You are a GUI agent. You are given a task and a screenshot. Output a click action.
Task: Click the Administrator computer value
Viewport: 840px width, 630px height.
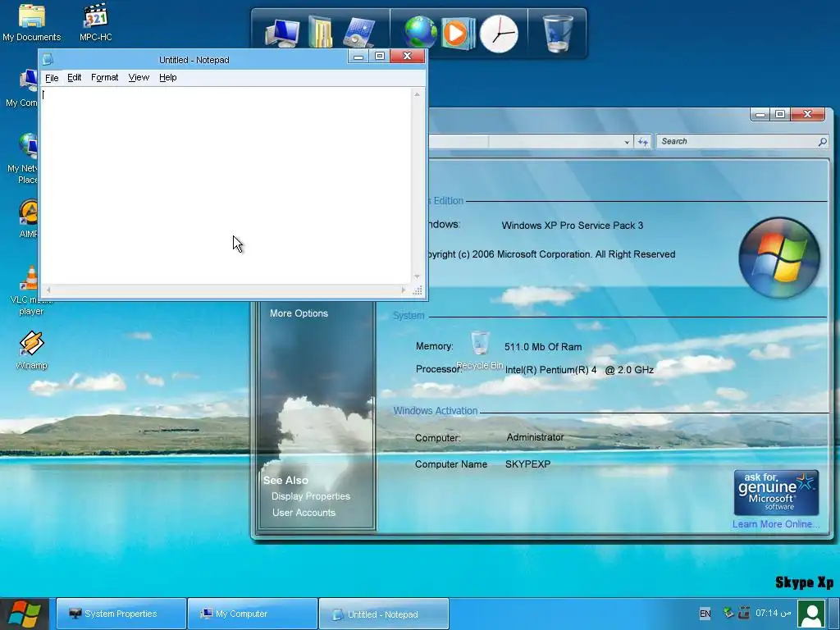pos(535,437)
